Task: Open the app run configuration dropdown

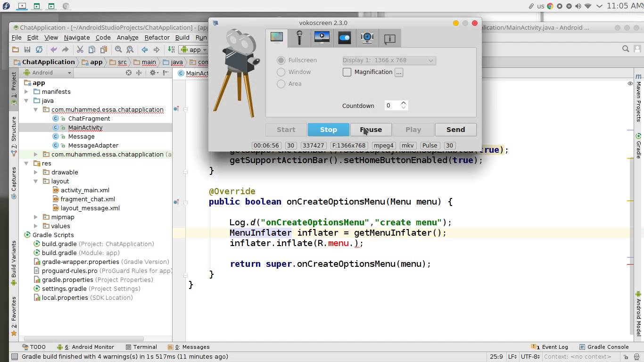Action: (206, 49)
